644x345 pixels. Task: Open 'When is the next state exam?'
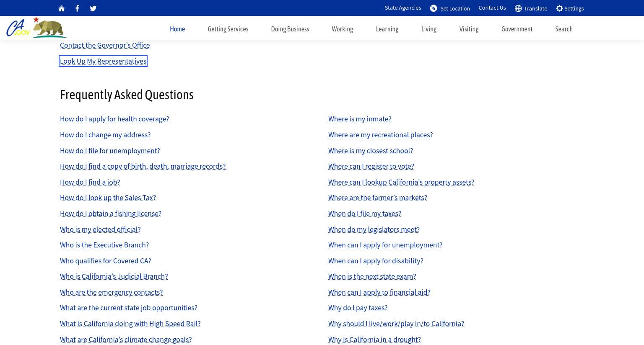coord(372,276)
